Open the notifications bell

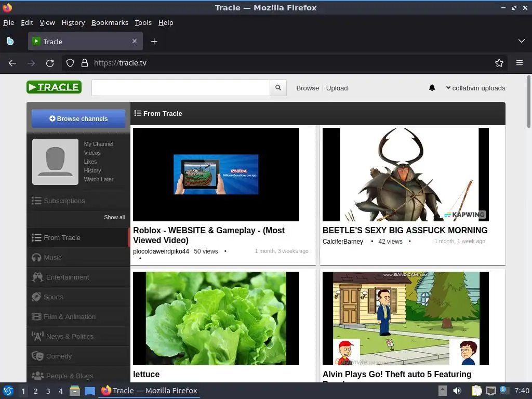pos(432,88)
